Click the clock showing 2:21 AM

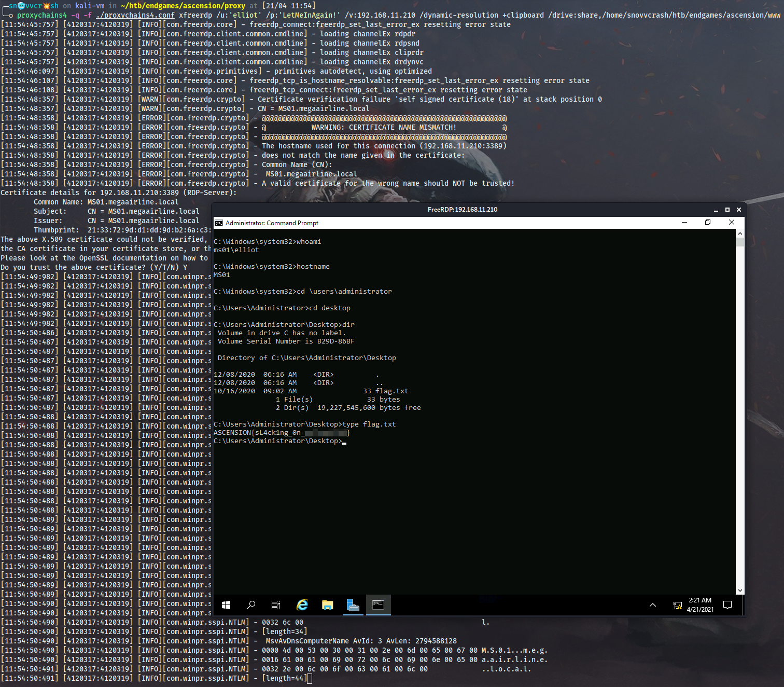pos(700,605)
